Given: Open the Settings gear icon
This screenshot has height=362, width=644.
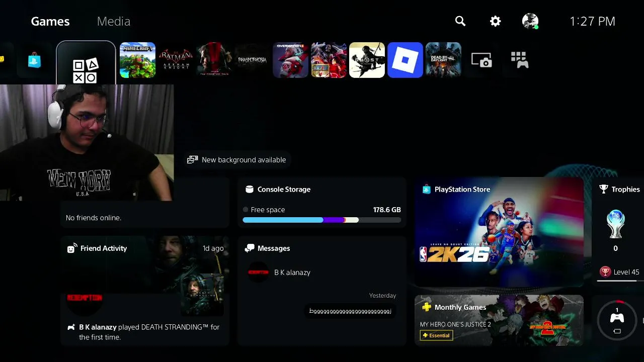Looking at the screenshot, I should tap(496, 21).
